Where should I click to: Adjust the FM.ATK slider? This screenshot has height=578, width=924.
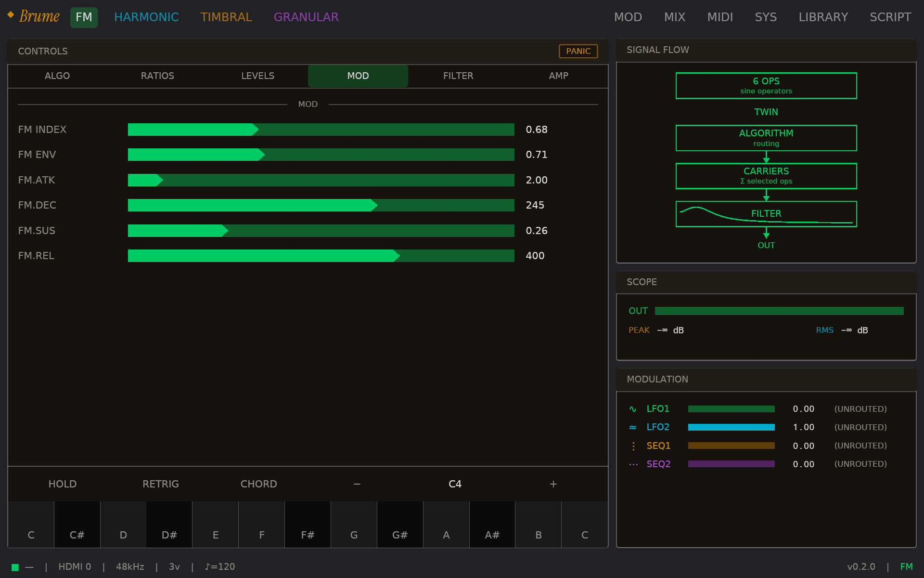coord(321,180)
